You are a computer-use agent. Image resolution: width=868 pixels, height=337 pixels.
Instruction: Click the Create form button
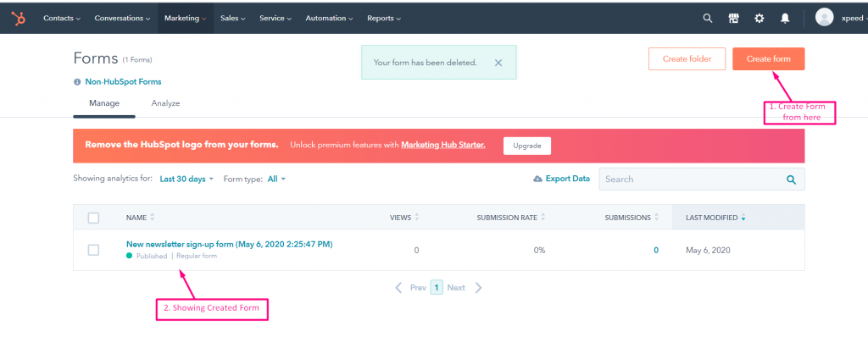(768, 58)
